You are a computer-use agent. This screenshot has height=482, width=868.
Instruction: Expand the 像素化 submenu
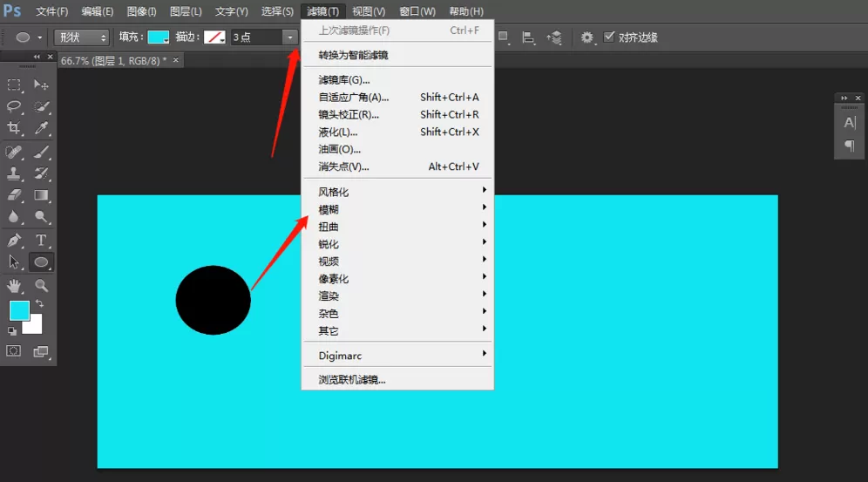tap(397, 279)
